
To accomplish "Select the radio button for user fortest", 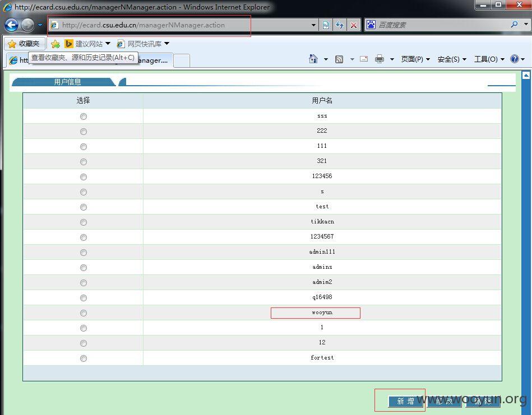I will point(84,358).
